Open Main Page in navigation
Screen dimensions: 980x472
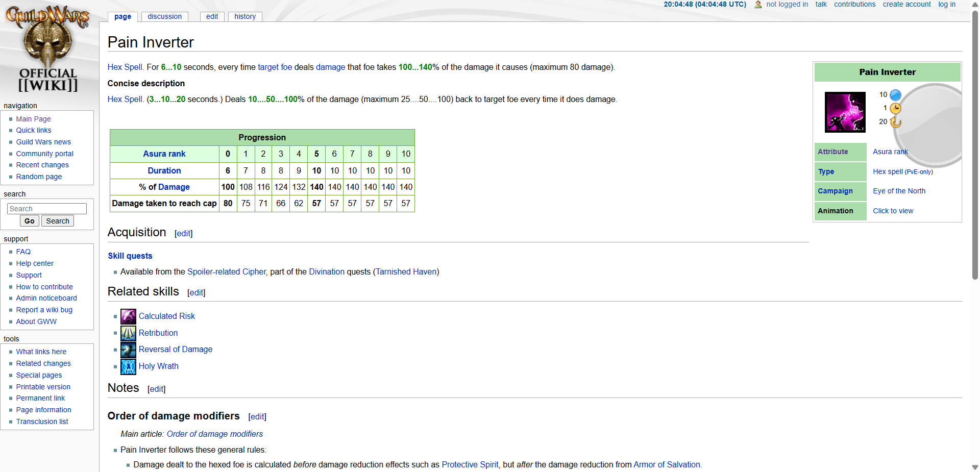(x=33, y=119)
